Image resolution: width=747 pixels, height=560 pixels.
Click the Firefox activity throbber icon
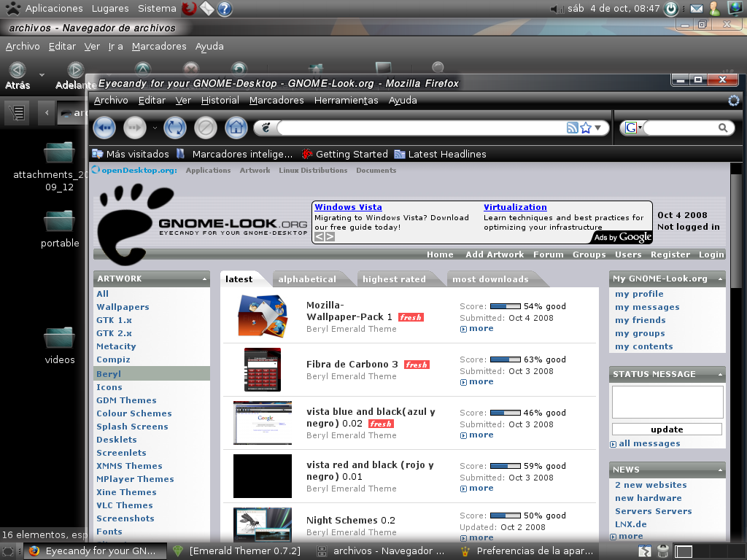point(734,101)
